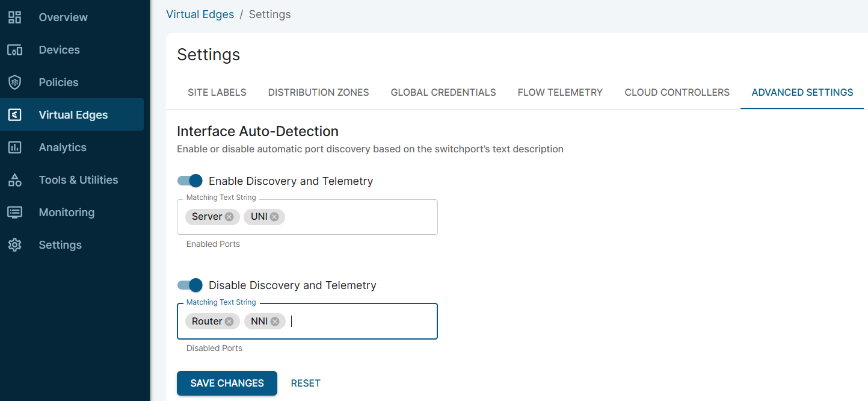Click the UNI chip label
Image resolution: width=868 pixels, height=401 pixels.
pyautogui.click(x=259, y=217)
